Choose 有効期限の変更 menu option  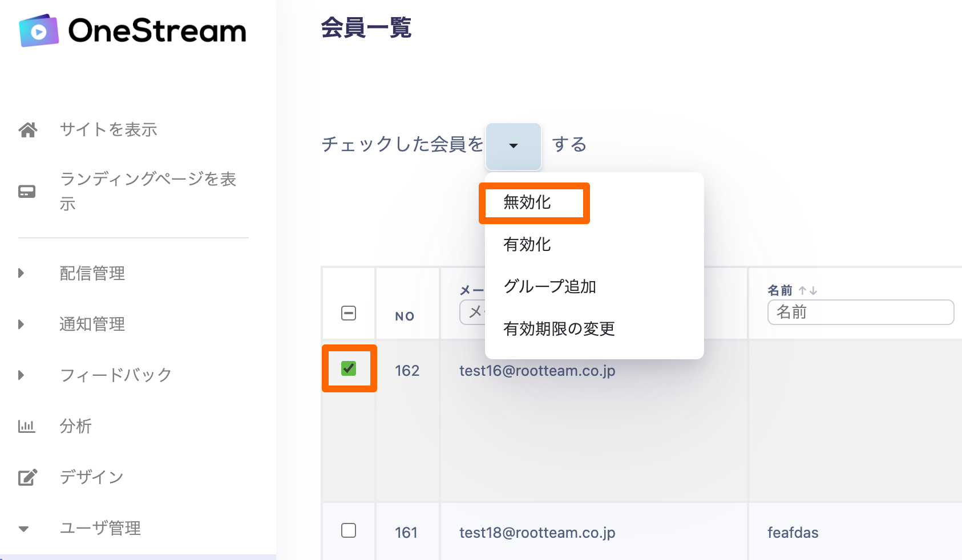559,328
